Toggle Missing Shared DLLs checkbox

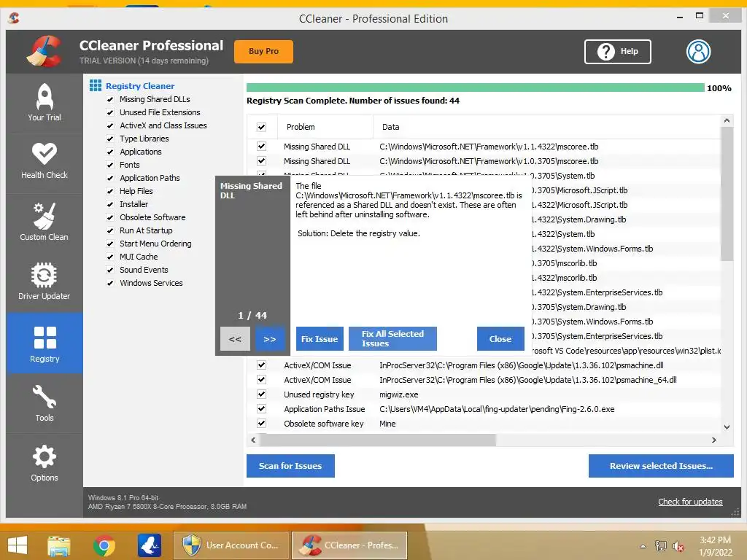coord(110,99)
